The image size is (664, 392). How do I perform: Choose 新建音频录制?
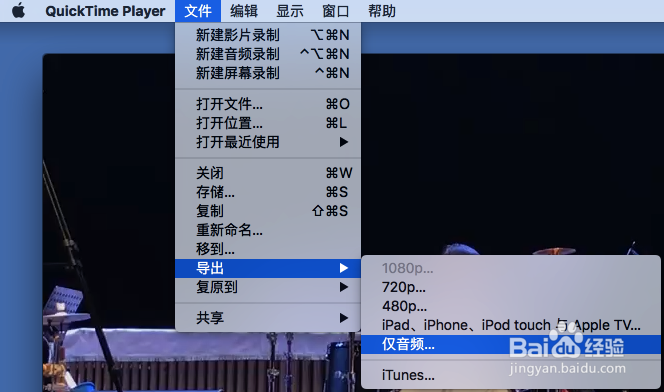click(x=268, y=54)
